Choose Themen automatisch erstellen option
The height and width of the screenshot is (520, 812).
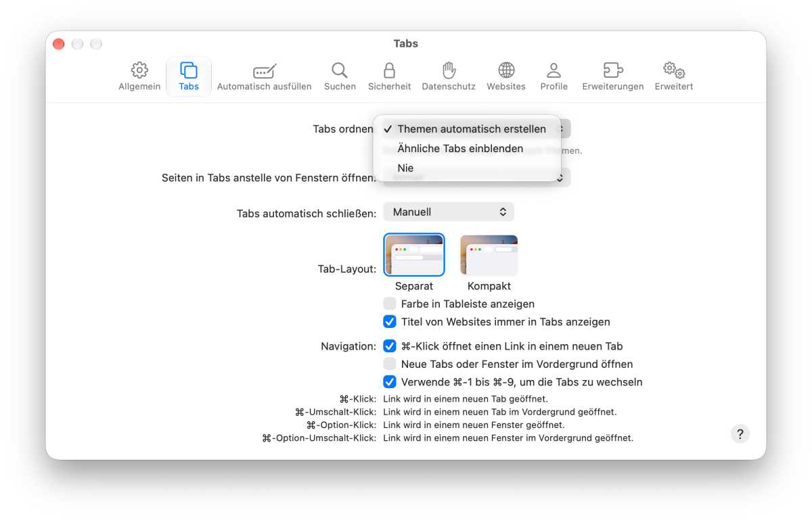[x=467, y=129]
